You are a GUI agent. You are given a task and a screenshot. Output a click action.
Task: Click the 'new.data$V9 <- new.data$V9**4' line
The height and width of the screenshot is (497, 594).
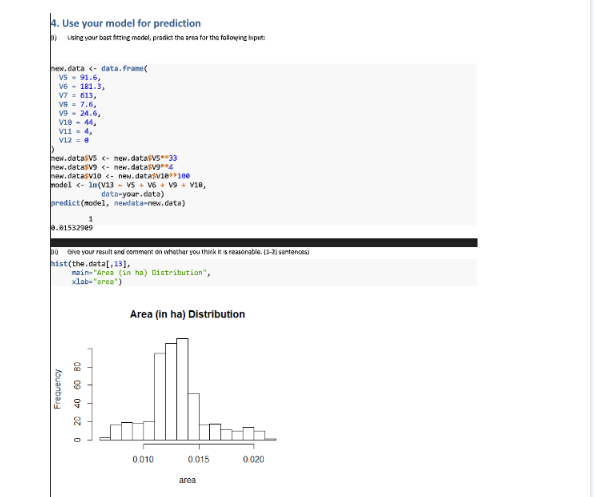click(x=112, y=167)
